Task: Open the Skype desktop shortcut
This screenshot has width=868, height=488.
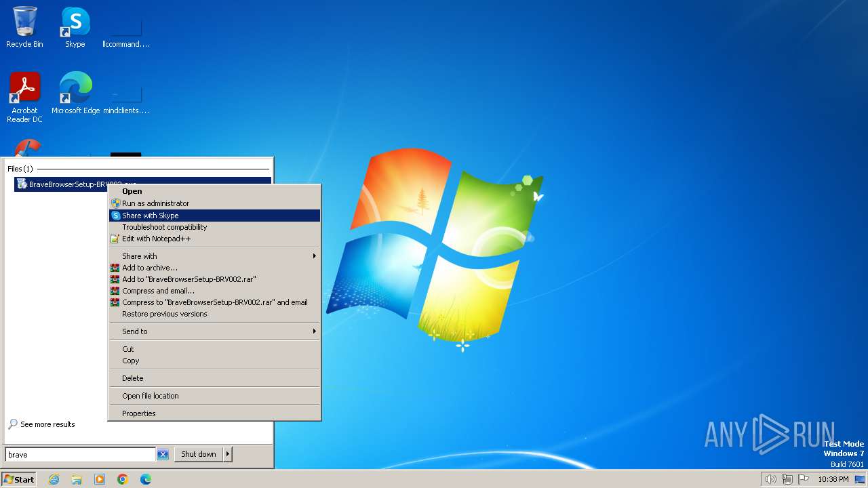Action: tap(75, 27)
